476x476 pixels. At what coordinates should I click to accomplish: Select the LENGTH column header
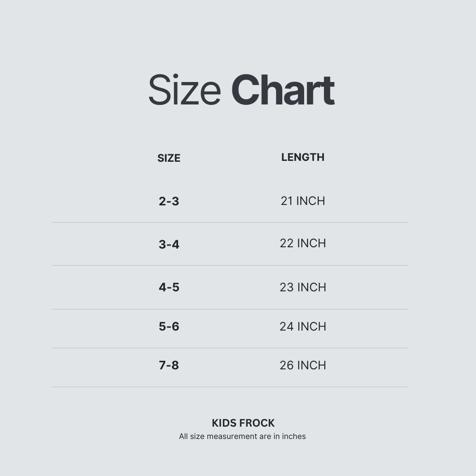click(x=303, y=157)
